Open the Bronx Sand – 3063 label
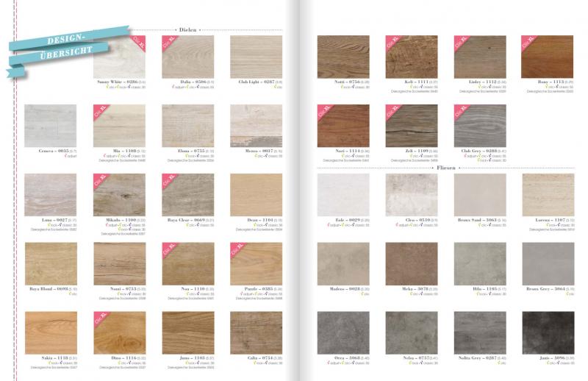Image resolution: width=588 pixels, height=381 pixels. [478, 221]
